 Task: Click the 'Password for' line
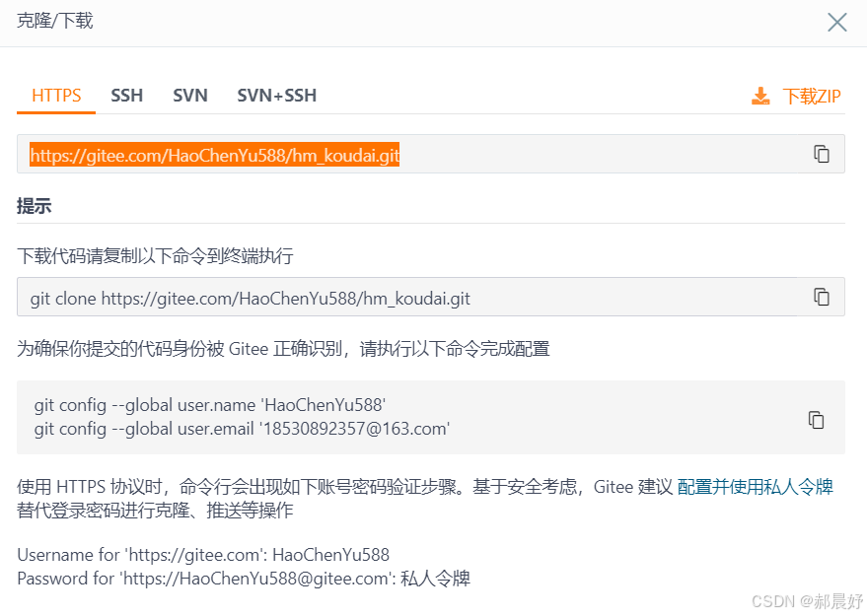[244, 579]
